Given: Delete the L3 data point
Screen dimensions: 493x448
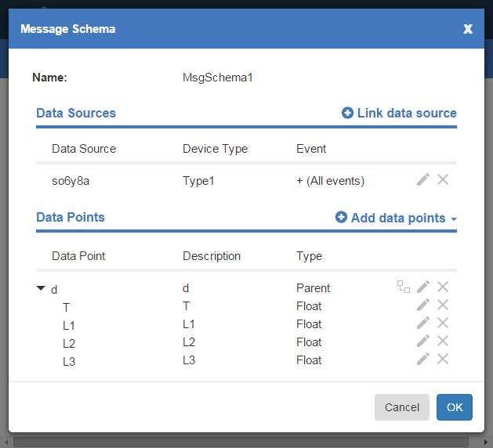Looking at the screenshot, I should point(443,359).
